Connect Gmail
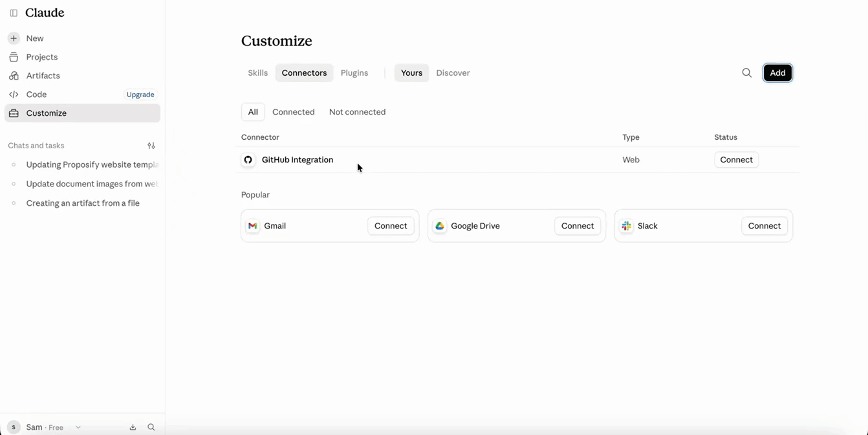This screenshot has height=435, width=868. 391,226
